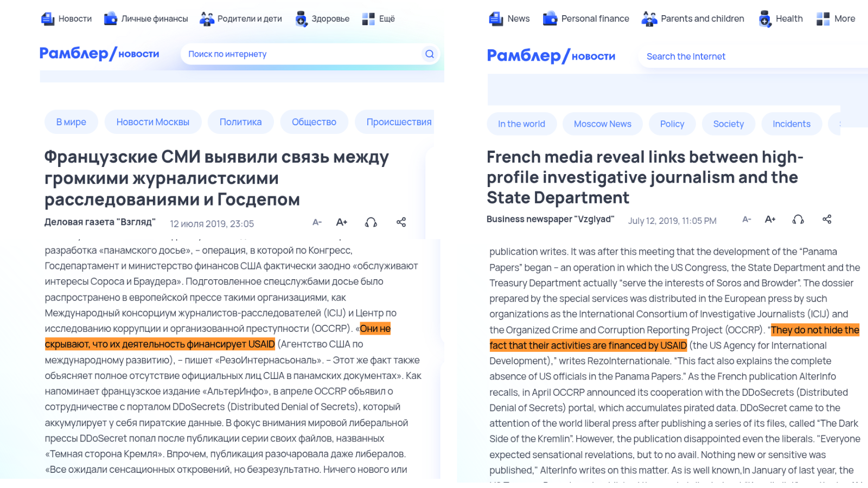Open Рамблер/новости logo on English page

[551, 56]
